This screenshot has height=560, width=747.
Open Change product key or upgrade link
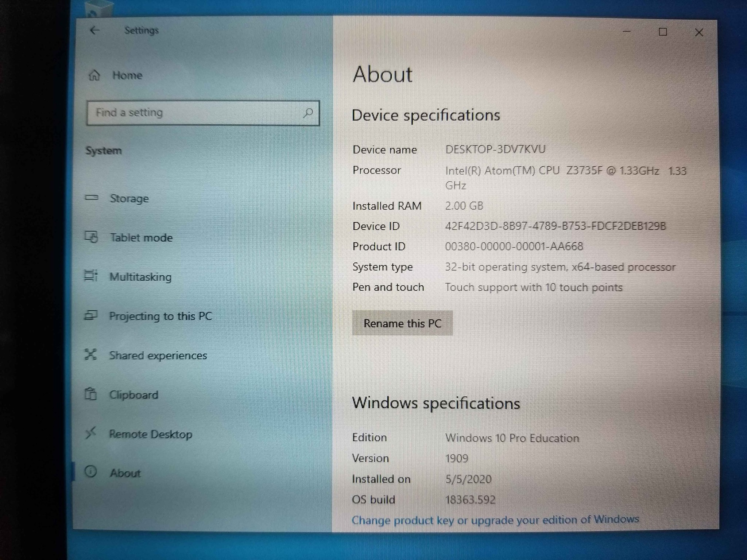(495, 520)
